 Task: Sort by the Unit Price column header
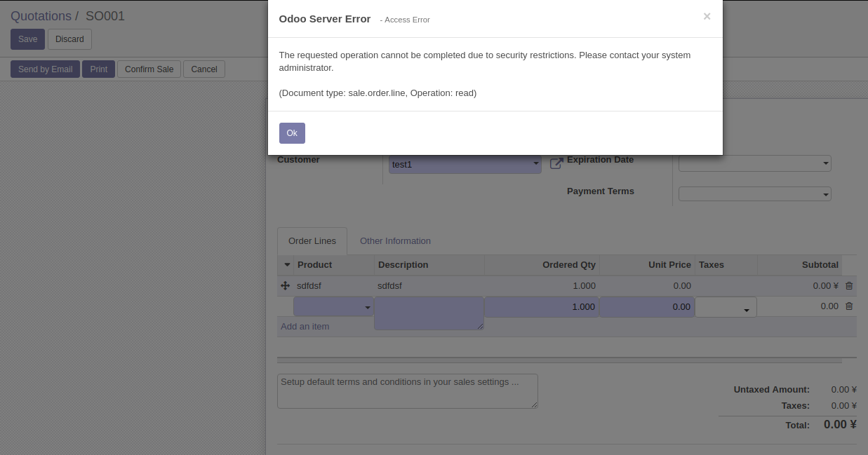(647, 265)
